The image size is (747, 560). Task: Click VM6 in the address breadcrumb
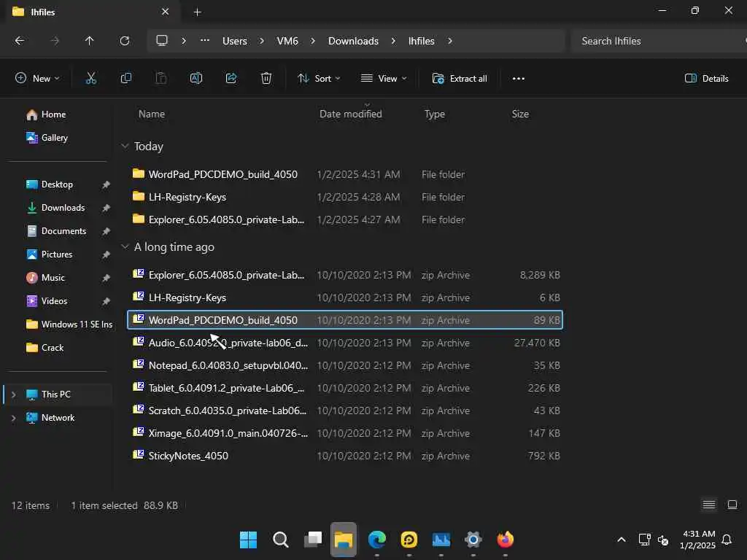[287, 41]
